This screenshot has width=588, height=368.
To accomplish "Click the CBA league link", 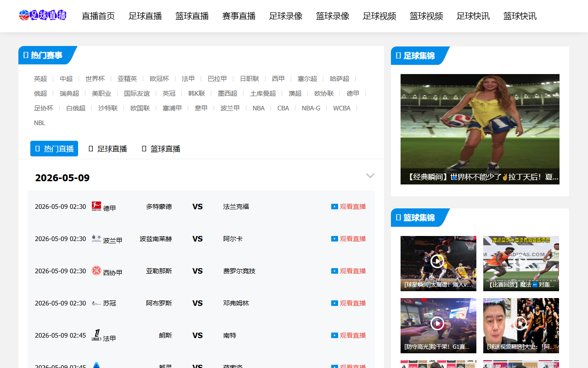I will tap(283, 108).
